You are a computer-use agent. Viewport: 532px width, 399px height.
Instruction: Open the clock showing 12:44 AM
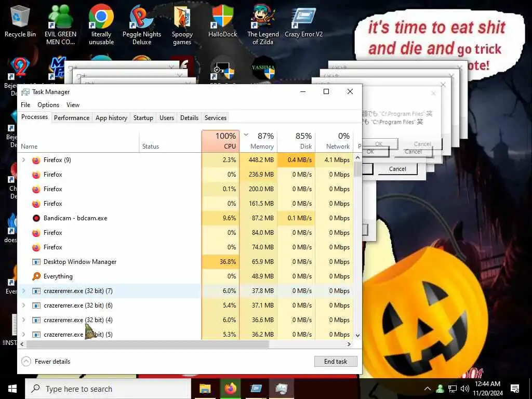(x=487, y=389)
